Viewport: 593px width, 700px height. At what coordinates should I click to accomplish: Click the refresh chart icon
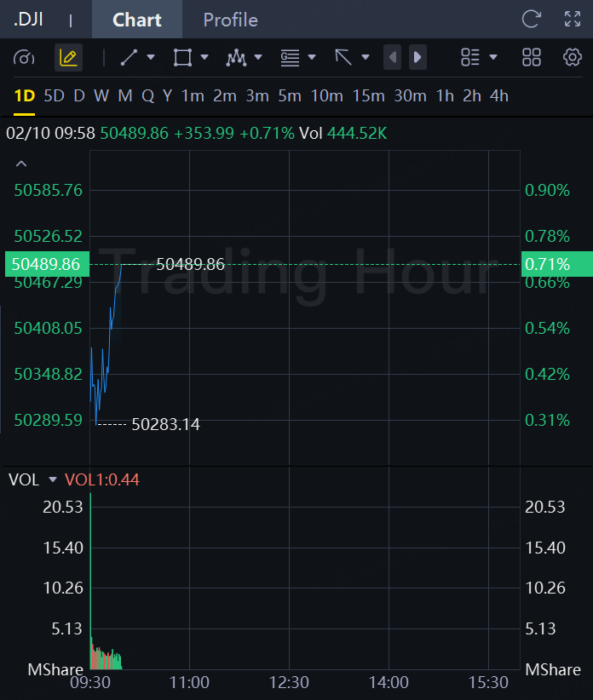coord(531,20)
